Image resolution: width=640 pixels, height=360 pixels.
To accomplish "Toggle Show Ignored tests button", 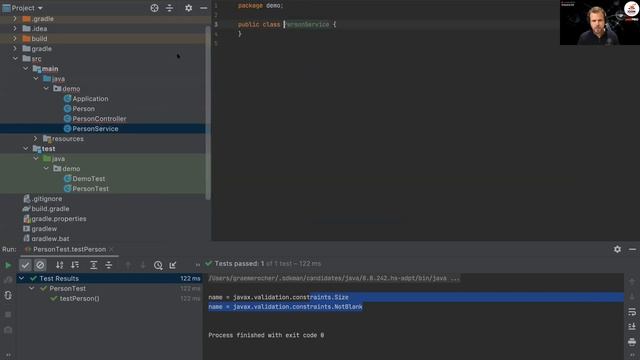I will (40, 265).
